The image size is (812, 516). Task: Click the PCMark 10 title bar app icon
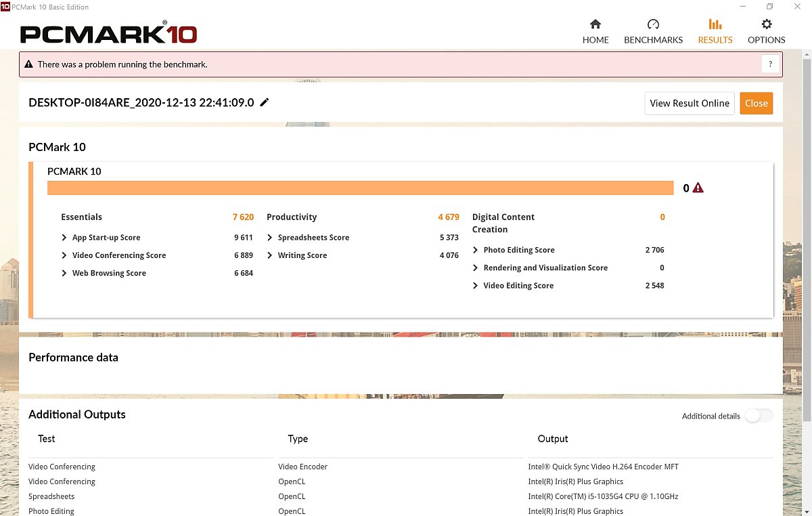(x=5, y=6)
